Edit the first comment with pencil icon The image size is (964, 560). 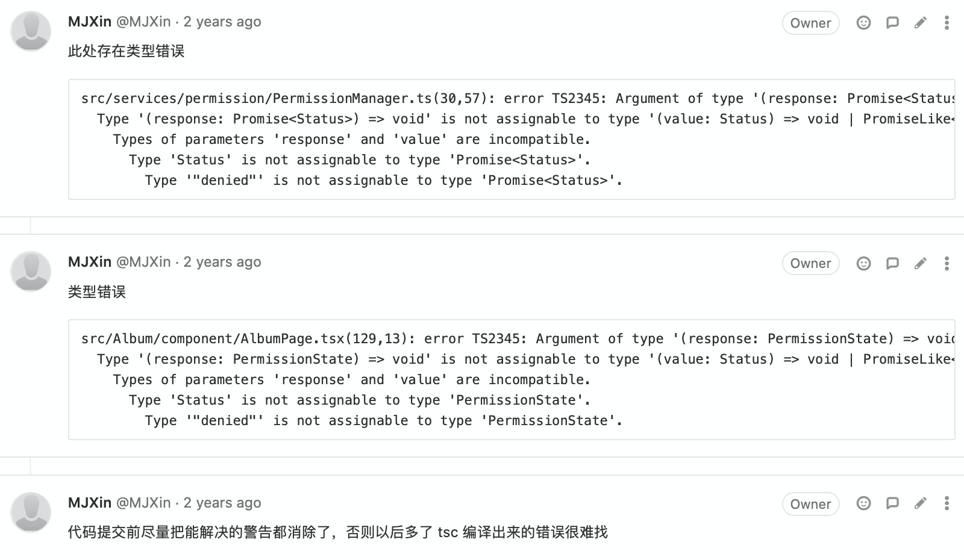(920, 23)
